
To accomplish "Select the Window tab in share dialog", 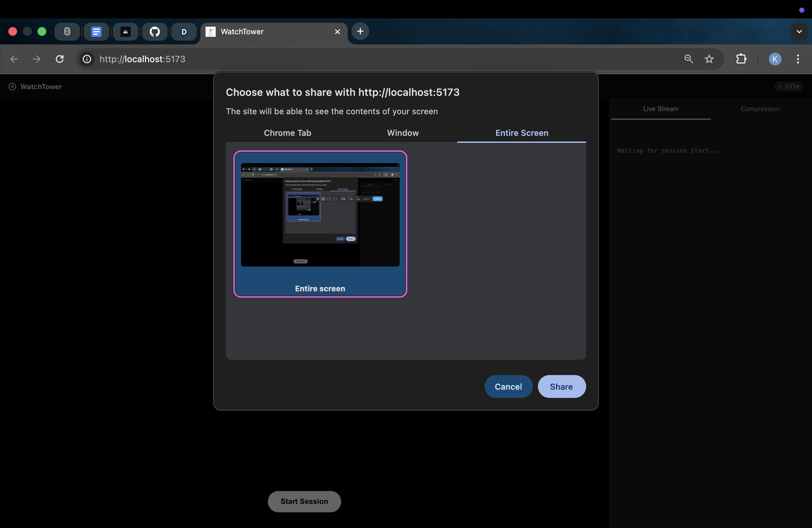I will pos(403,133).
